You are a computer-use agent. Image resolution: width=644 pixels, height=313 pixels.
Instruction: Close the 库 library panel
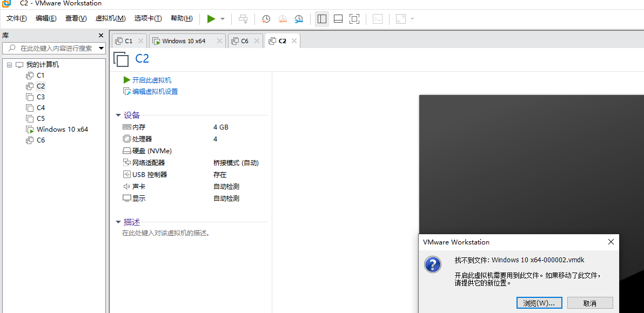coord(101,35)
